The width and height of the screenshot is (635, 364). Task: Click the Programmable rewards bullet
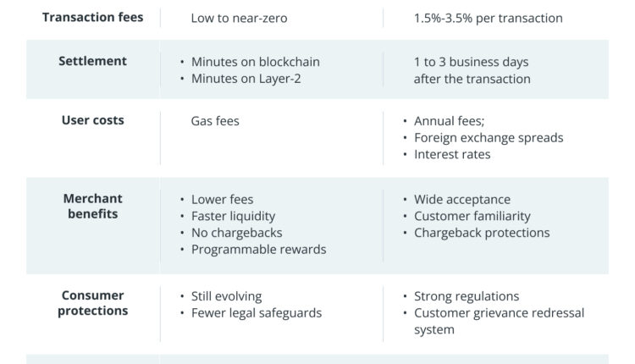[x=258, y=250]
